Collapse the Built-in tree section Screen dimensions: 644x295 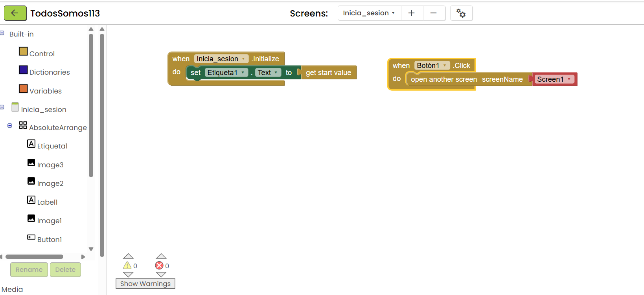pos(2,33)
